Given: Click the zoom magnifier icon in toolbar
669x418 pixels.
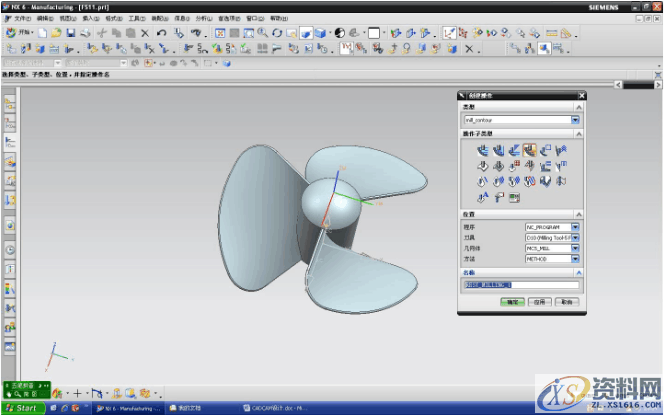Looking at the screenshot, I should point(263,33).
